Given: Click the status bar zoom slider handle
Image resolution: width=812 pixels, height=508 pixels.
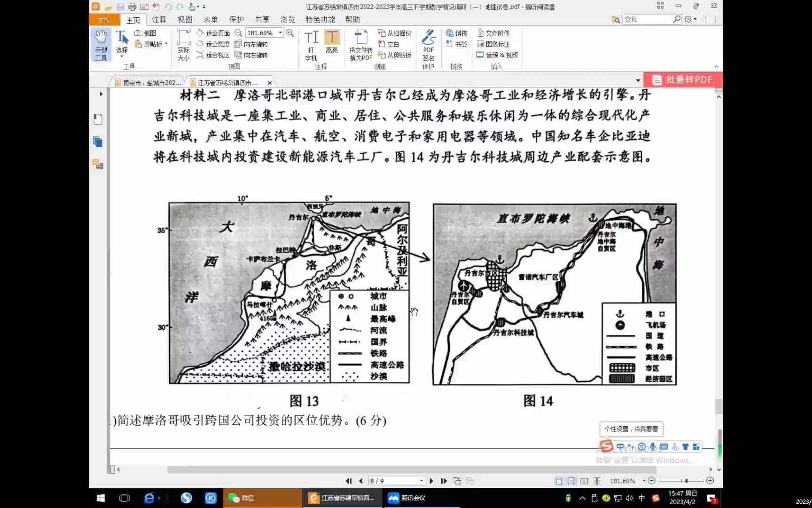Looking at the screenshot, I should click(x=686, y=481).
